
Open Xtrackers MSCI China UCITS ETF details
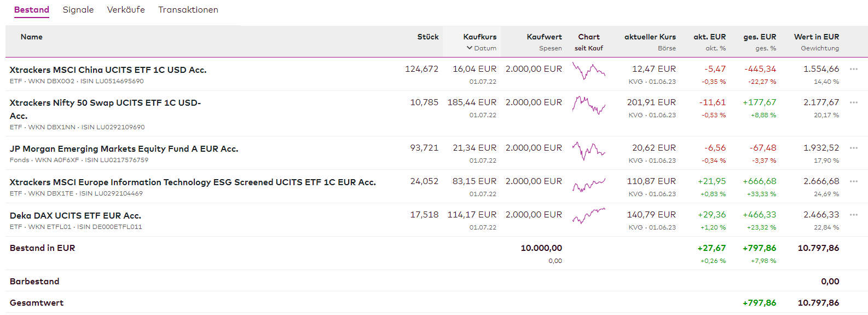coord(108,70)
